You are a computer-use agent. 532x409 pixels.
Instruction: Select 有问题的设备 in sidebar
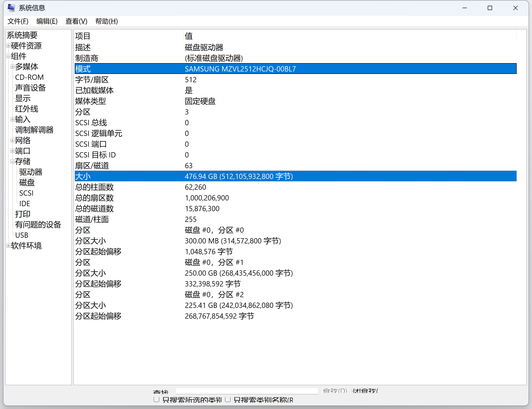click(x=38, y=225)
